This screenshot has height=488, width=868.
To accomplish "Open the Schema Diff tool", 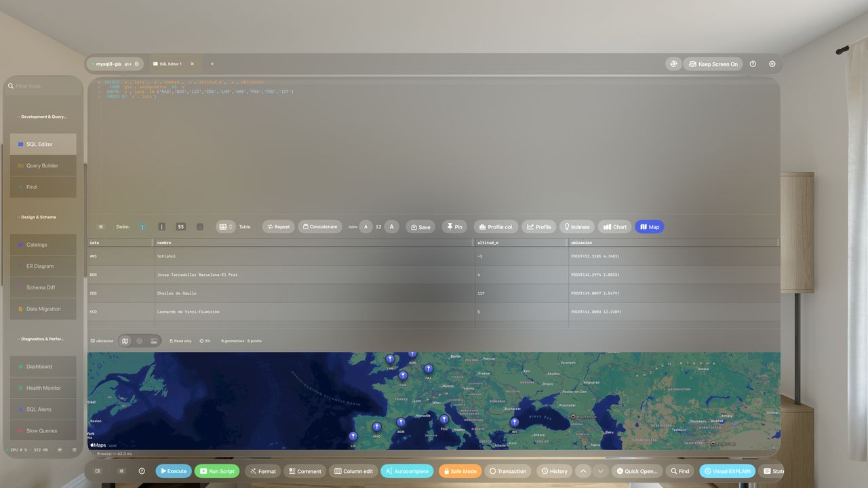I will coord(43,287).
